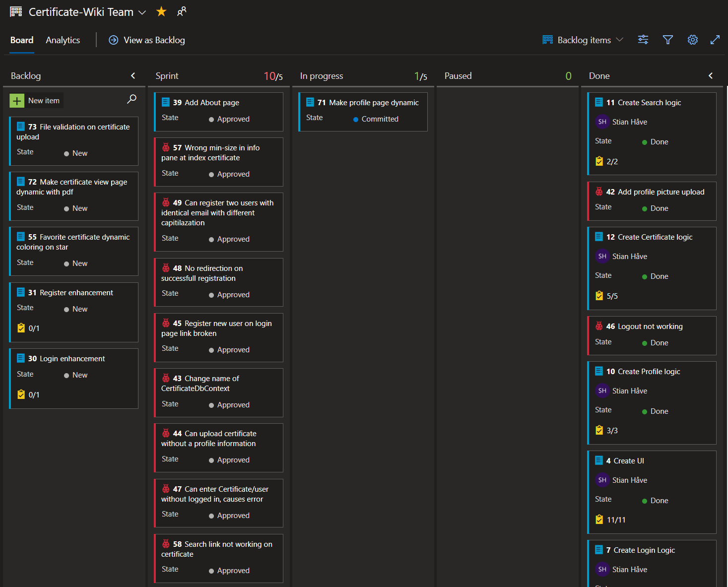Open column options sliders icon
This screenshot has width=728, height=587.
[x=643, y=40]
